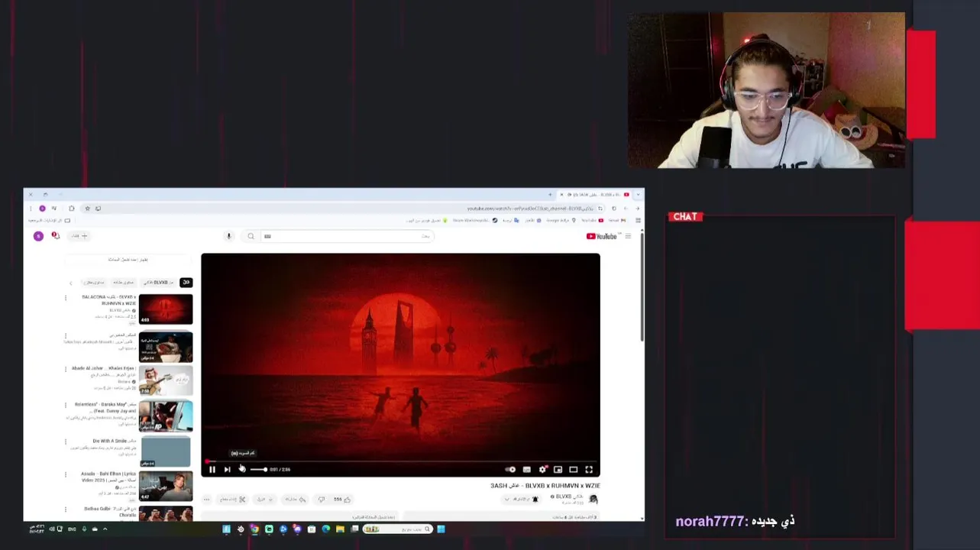Click the CHAT label overlay
The width and height of the screenshot is (980, 550).
(685, 217)
